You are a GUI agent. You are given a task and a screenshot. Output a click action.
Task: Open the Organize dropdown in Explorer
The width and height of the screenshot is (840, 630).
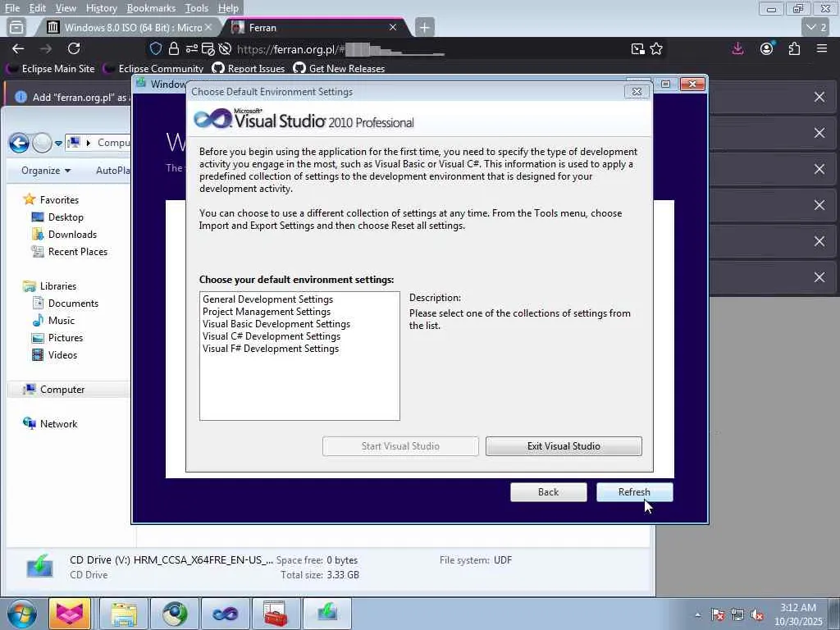tap(46, 171)
